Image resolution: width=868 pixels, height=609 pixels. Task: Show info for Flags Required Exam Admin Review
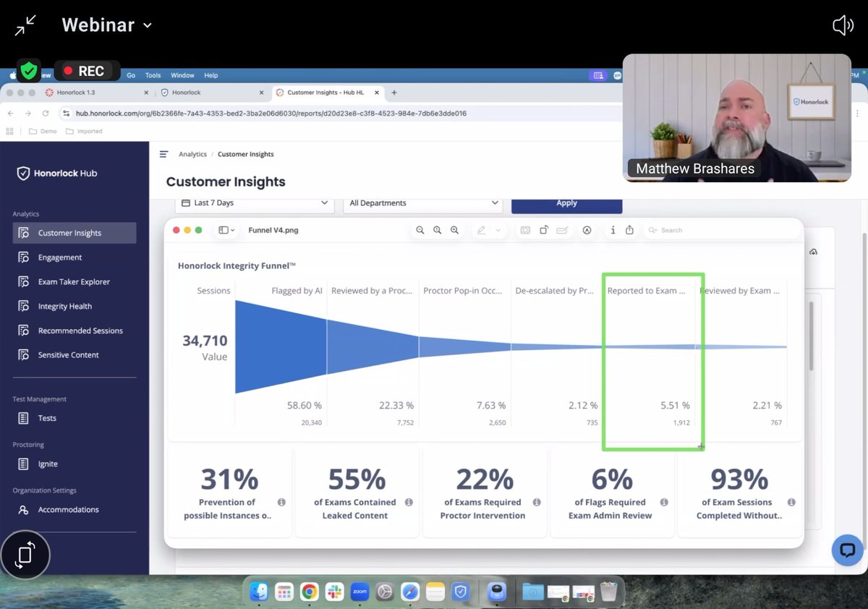pyautogui.click(x=664, y=502)
